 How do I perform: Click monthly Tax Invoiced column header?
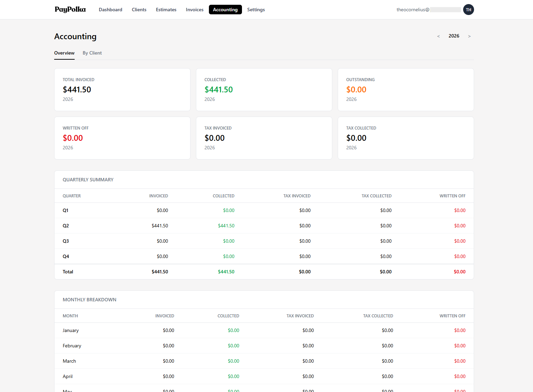tap(300, 316)
